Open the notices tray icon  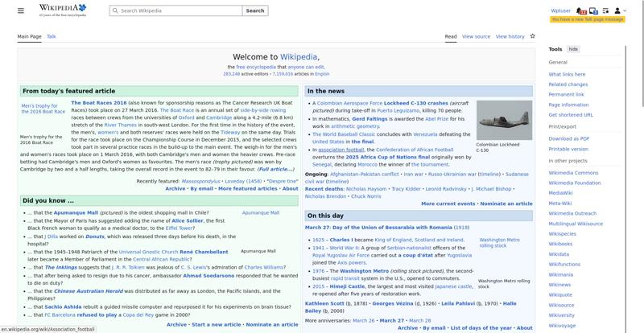coord(593,10)
